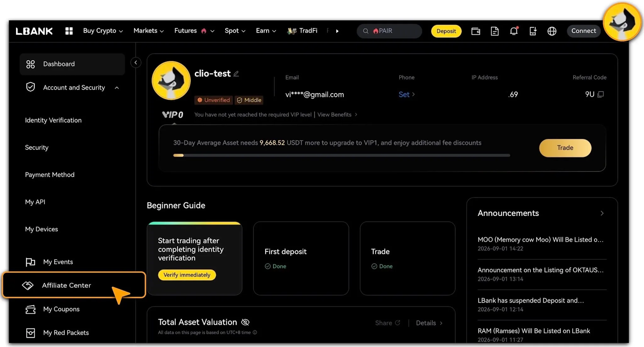The image size is (644, 347).
Task: Collapse the sidebar with the arrow button
Action: point(136,63)
